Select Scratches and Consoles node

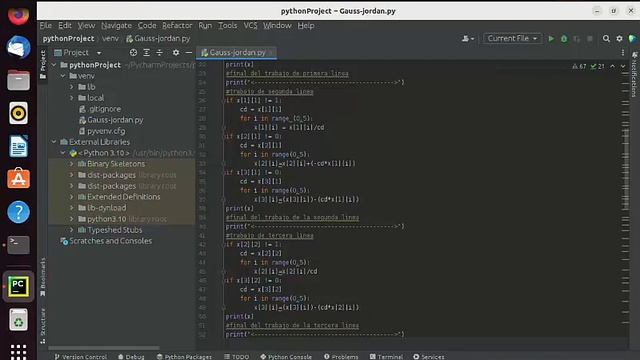(106, 241)
